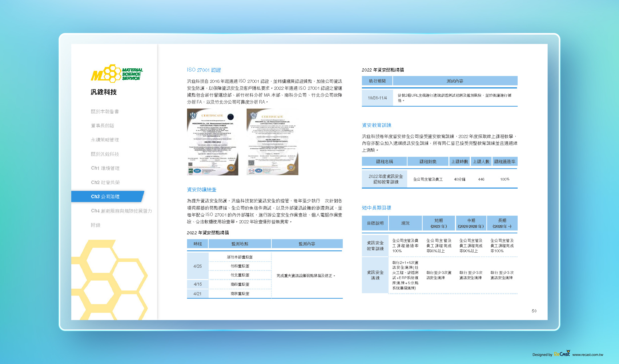Click the 資訊安全演練 row label

coord(375,275)
